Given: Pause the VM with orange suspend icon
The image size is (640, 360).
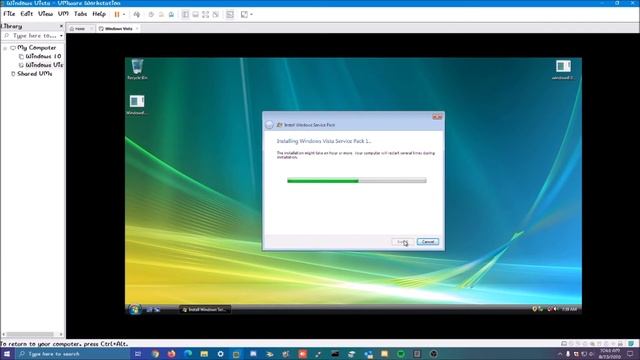Looking at the screenshot, I should [117, 14].
